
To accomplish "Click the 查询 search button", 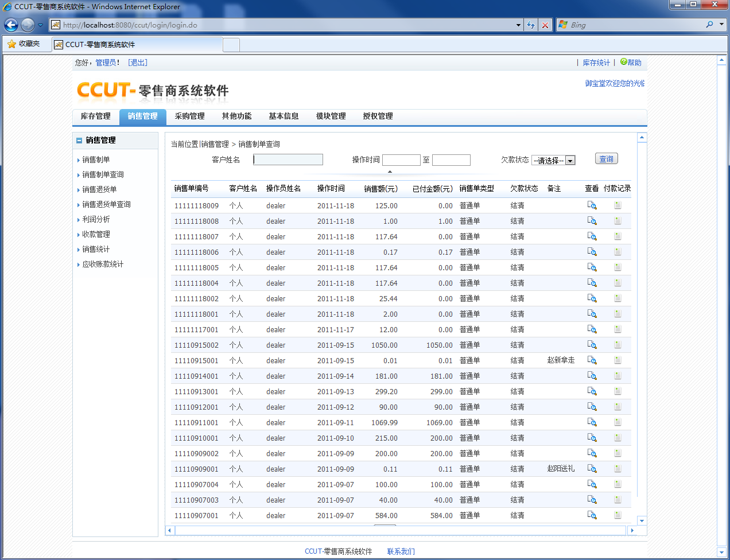I will pos(606,159).
